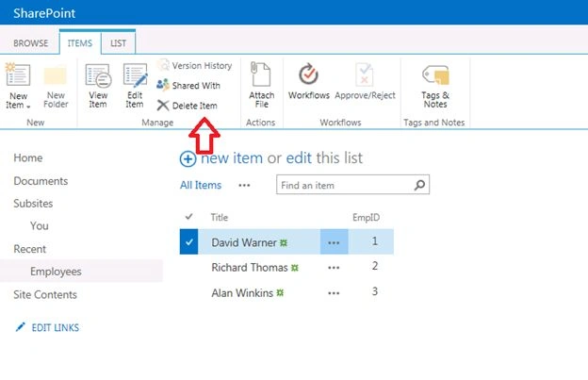Click the Edit Item ribbon icon
The image size is (588, 380).
135,75
